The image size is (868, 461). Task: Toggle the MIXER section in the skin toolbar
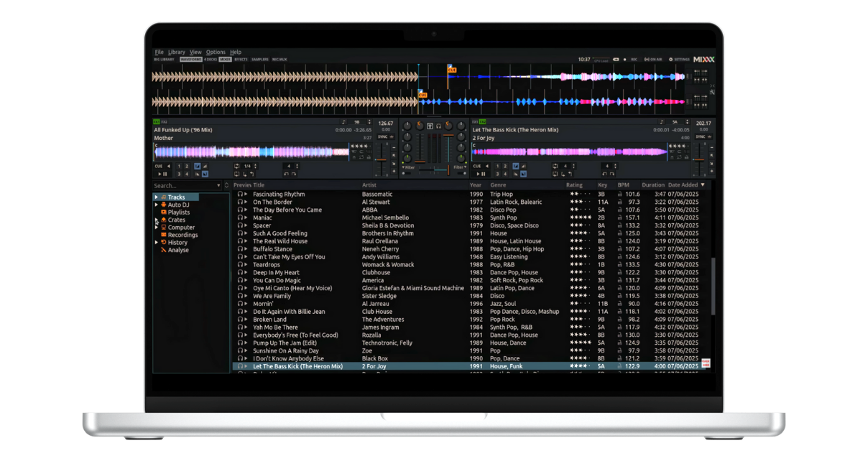pos(223,60)
